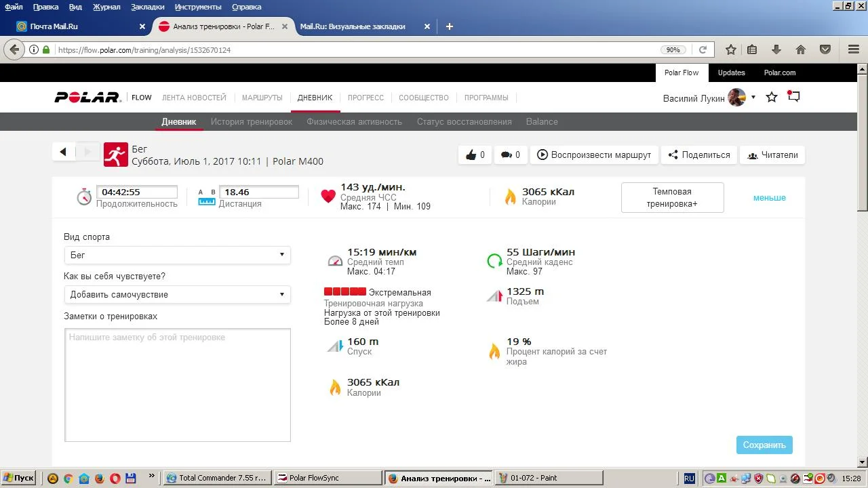Click the browser home icon
Image resolution: width=868 pixels, height=488 pixels.
801,49
